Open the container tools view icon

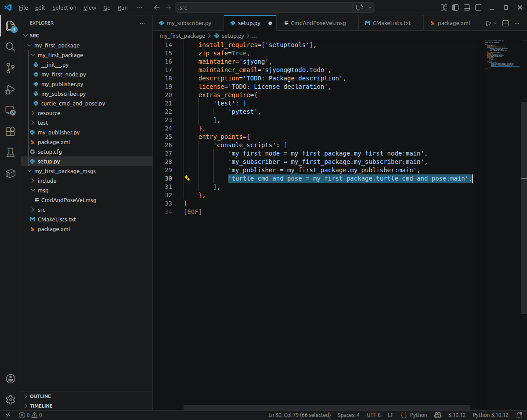pos(11,174)
